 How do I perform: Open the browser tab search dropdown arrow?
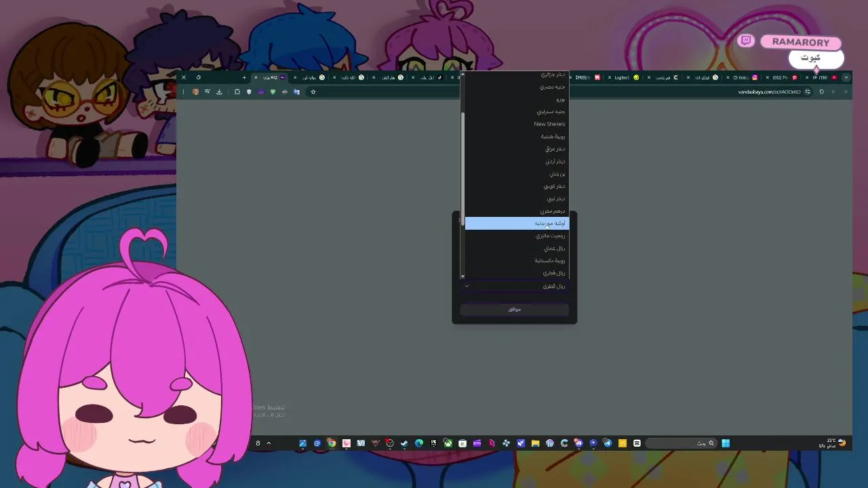pyautogui.click(x=846, y=77)
